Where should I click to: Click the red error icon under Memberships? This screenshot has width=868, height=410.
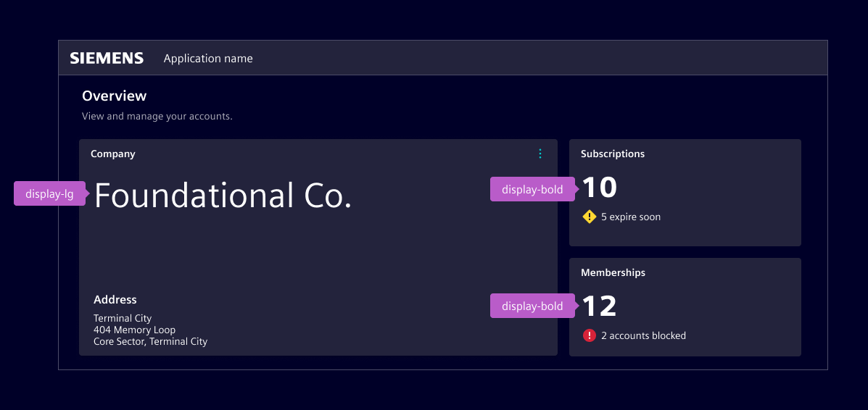coord(589,335)
